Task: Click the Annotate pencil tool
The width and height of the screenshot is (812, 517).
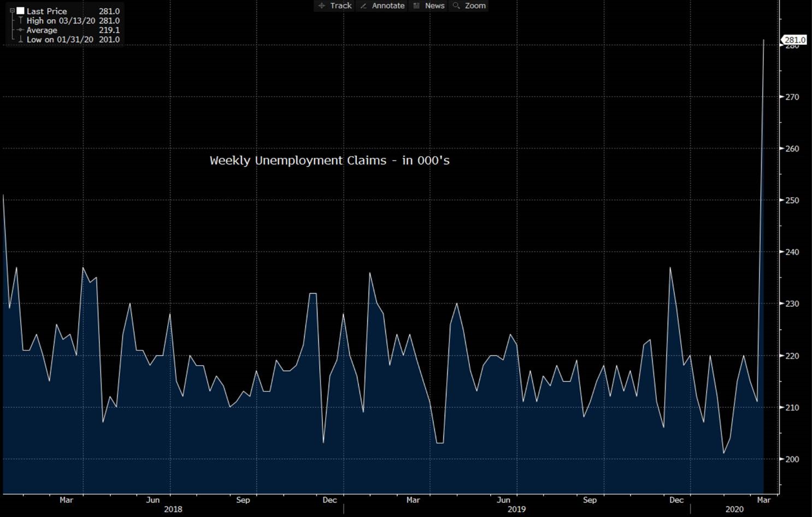Action: point(383,5)
